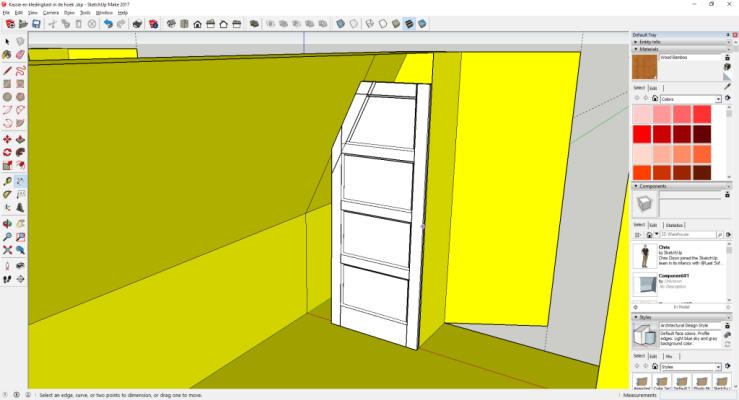Click the Zoom Extents tool

(x=7, y=250)
